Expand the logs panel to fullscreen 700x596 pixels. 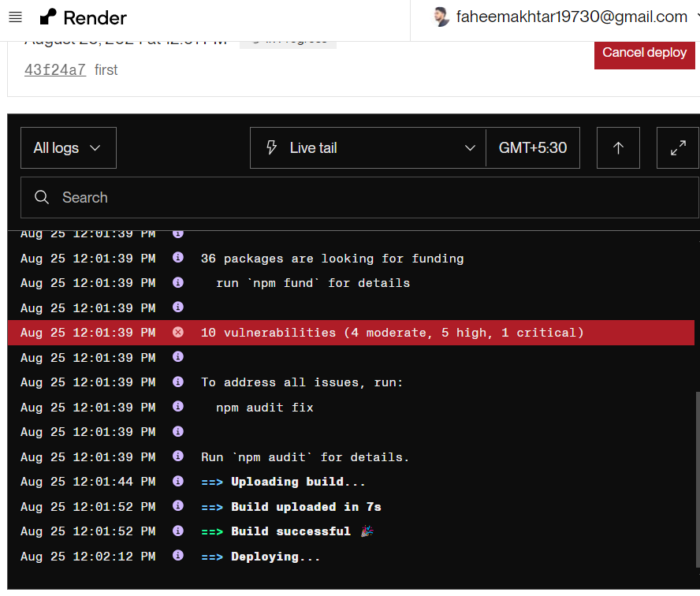[x=678, y=147]
